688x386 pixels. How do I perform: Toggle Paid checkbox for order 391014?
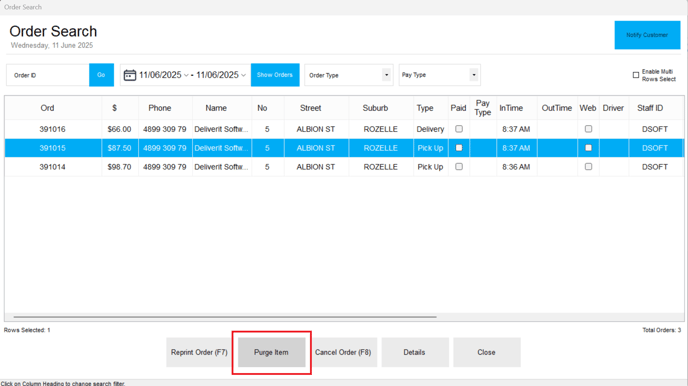click(x=459, y=167)
